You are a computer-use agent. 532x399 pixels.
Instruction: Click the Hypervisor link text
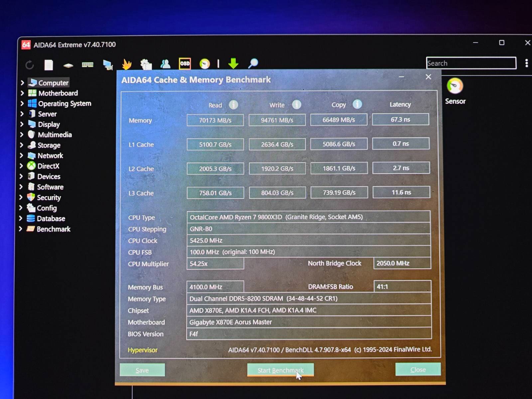click(142, 350)
